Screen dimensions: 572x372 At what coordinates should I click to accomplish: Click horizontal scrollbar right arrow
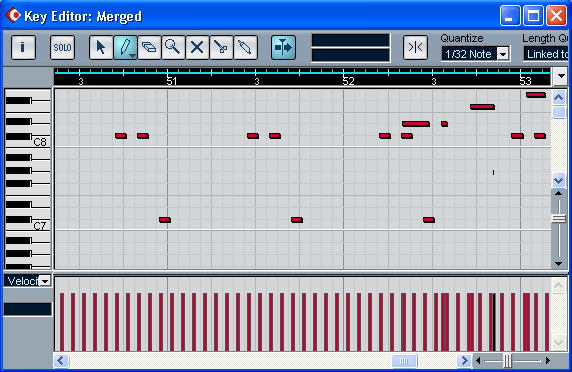(x=464, y=361)
